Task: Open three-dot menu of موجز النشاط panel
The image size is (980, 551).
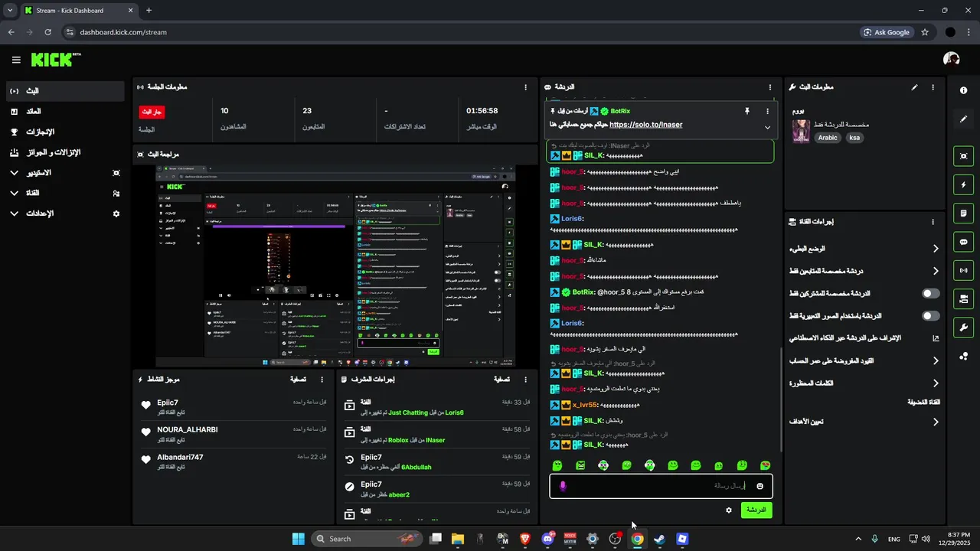Action: pos(322,379)
